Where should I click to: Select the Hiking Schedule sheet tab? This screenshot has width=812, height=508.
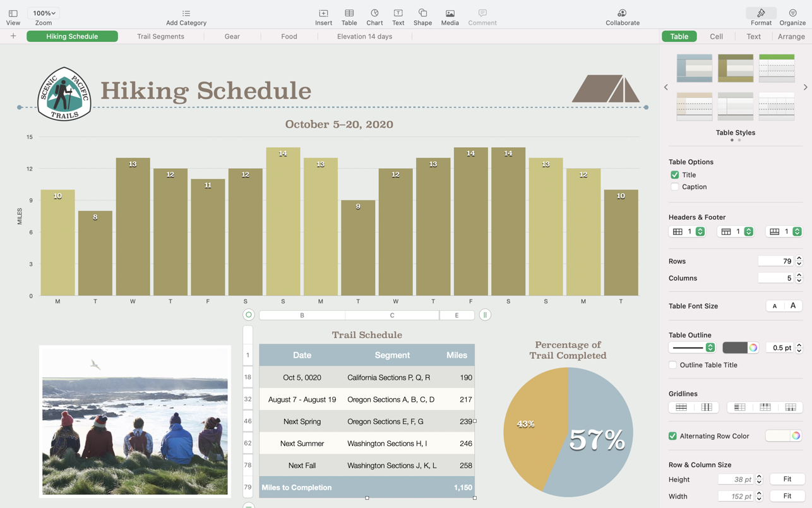click(72, 37)
